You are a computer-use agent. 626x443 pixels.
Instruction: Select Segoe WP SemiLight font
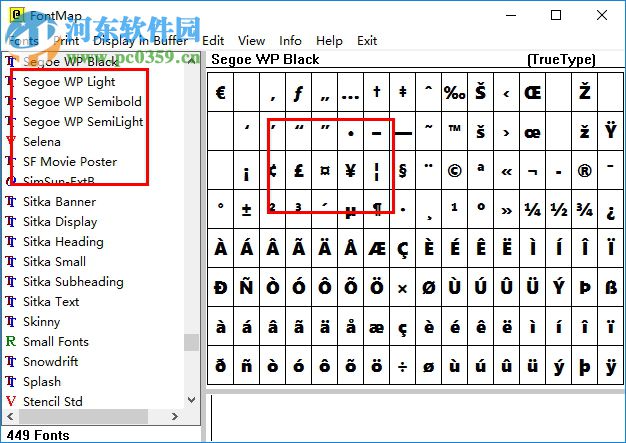pos(83,121)
